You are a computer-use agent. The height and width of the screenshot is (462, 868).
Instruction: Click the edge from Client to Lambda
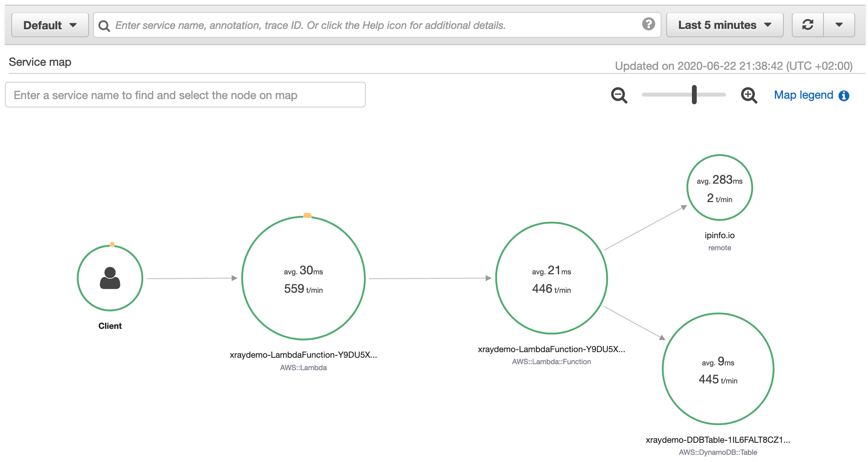tap(191, 278)
